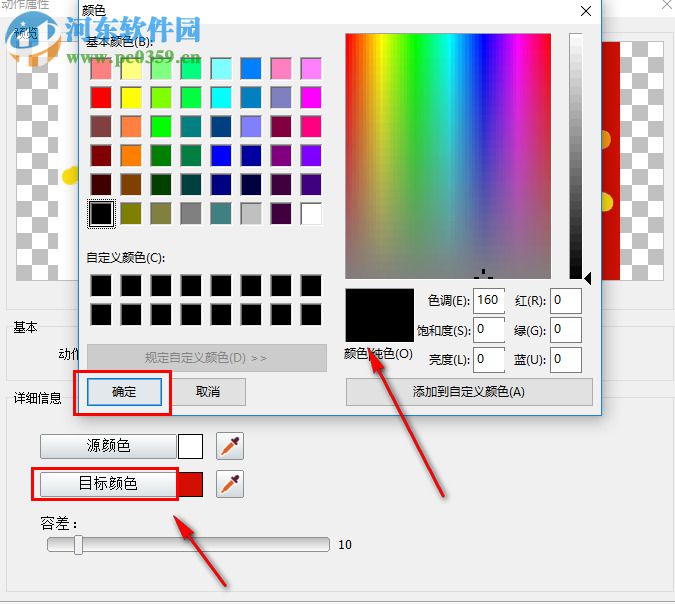The width and height of the screenshot is (675, 604).
Task: Click the eyedropper beside 源颜色
Action: coord(230,446)
